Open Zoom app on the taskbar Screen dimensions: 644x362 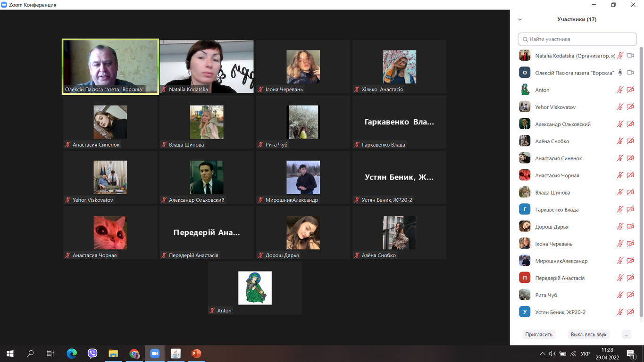[155, 353]
